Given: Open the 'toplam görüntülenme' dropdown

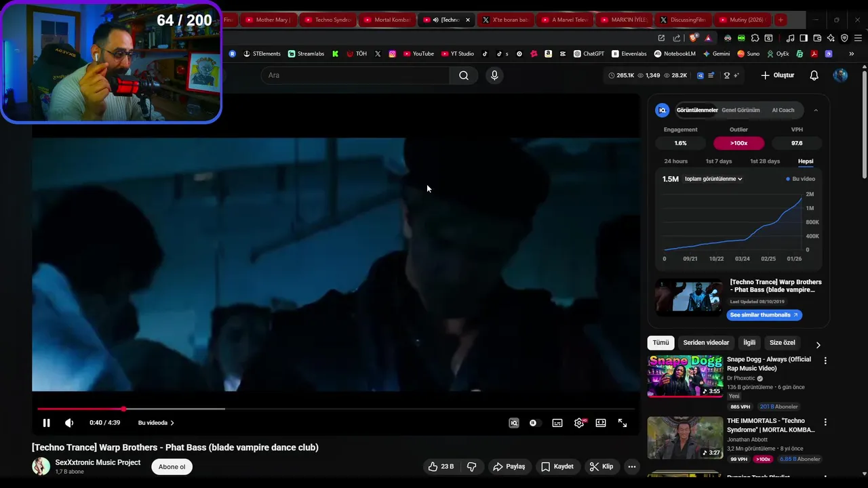Looking at the screenshot, I should click(x=713, y=179).
